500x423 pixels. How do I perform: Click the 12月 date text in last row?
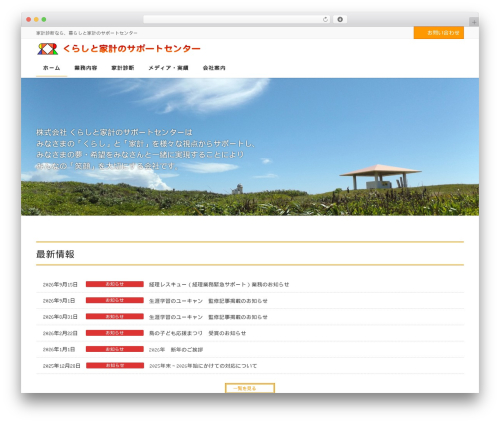point(62,366)
